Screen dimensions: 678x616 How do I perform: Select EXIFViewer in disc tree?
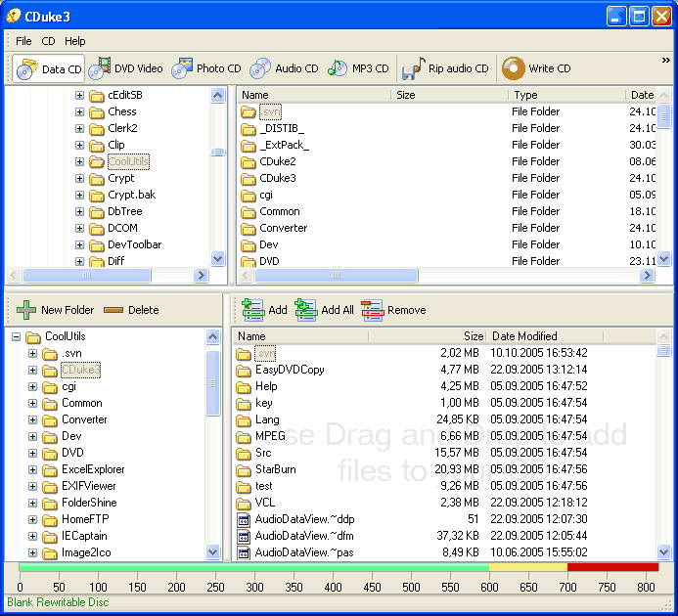(89, 486)
